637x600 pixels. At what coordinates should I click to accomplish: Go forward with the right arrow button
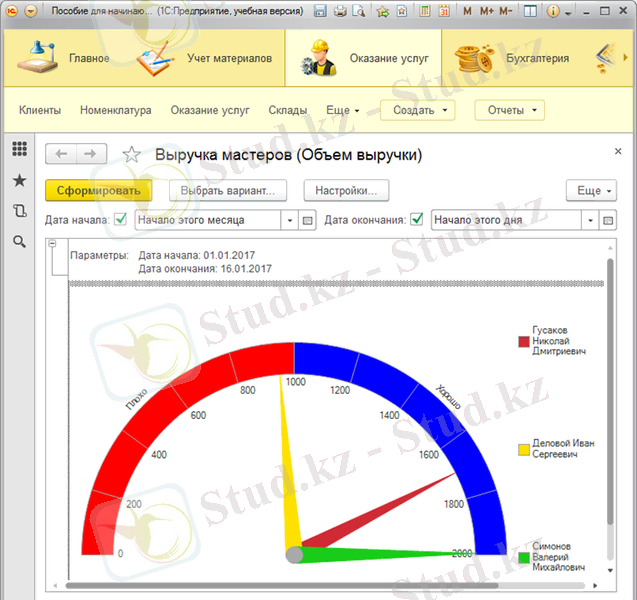click(91, 154)
